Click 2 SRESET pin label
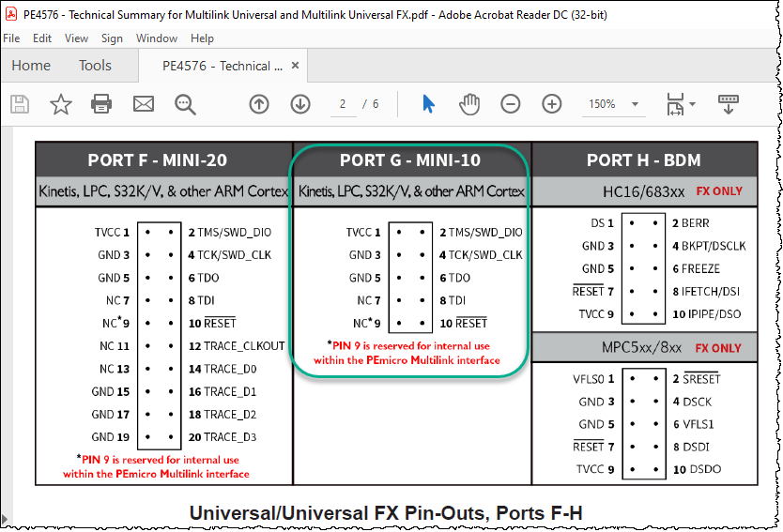The width and height of the screenshot is (783, 532). pyautogui.click(x=697, y=379)
